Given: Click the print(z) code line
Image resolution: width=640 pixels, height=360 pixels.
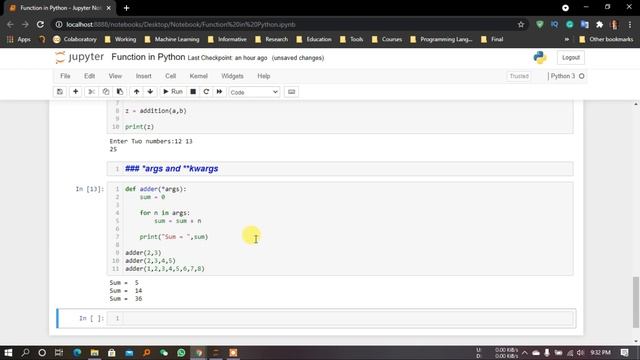Looking at the screenshot, I should point(139,127).
